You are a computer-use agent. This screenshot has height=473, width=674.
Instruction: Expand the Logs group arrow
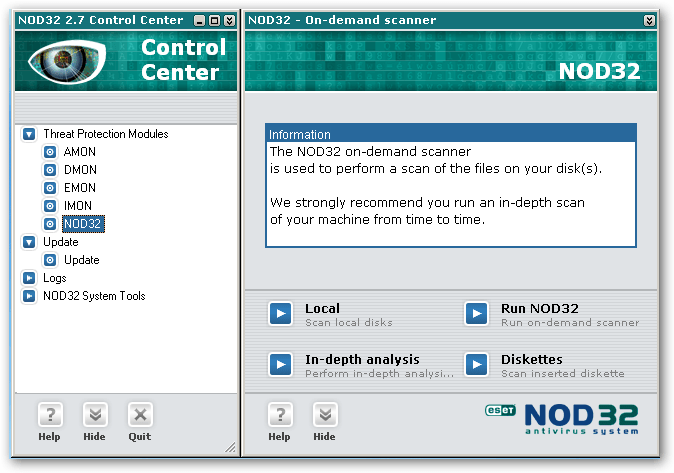click(x=29, y=278)
